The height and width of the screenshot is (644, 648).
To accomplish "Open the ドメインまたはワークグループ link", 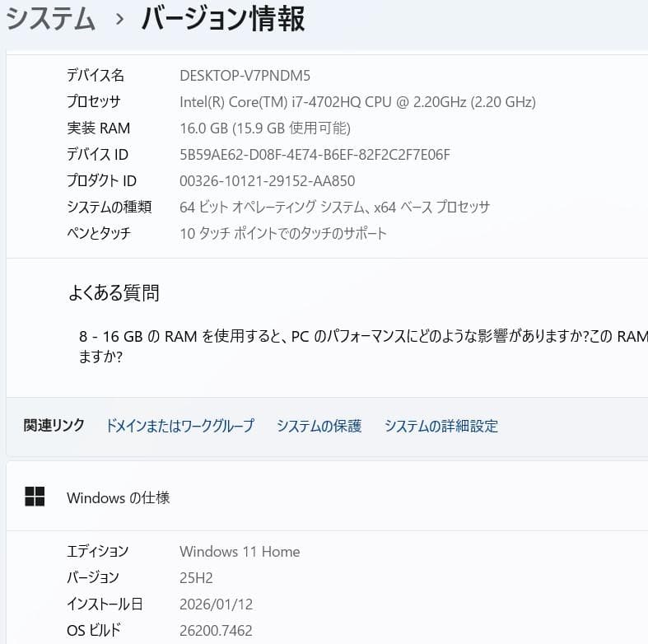I will (x=179, y=425).
